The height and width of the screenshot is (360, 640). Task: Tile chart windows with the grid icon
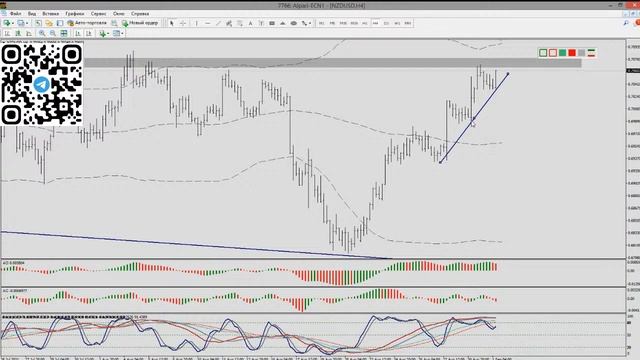(64, 33)
